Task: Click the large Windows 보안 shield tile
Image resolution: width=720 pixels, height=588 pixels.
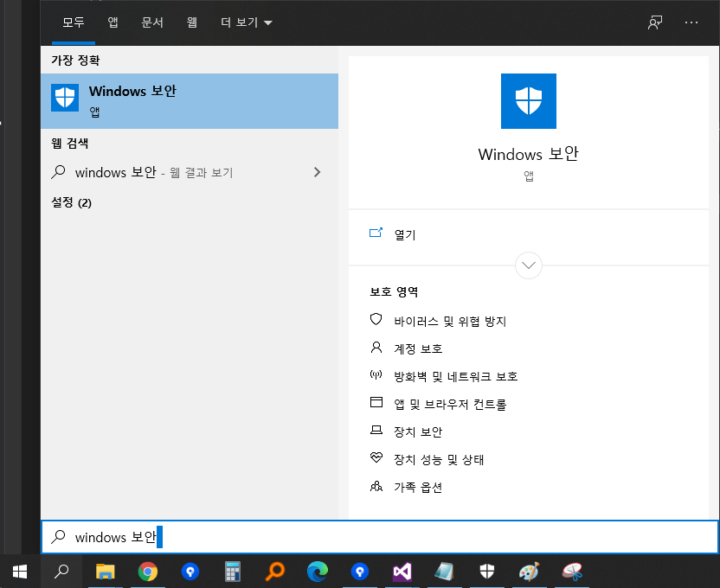Action: 529,101
